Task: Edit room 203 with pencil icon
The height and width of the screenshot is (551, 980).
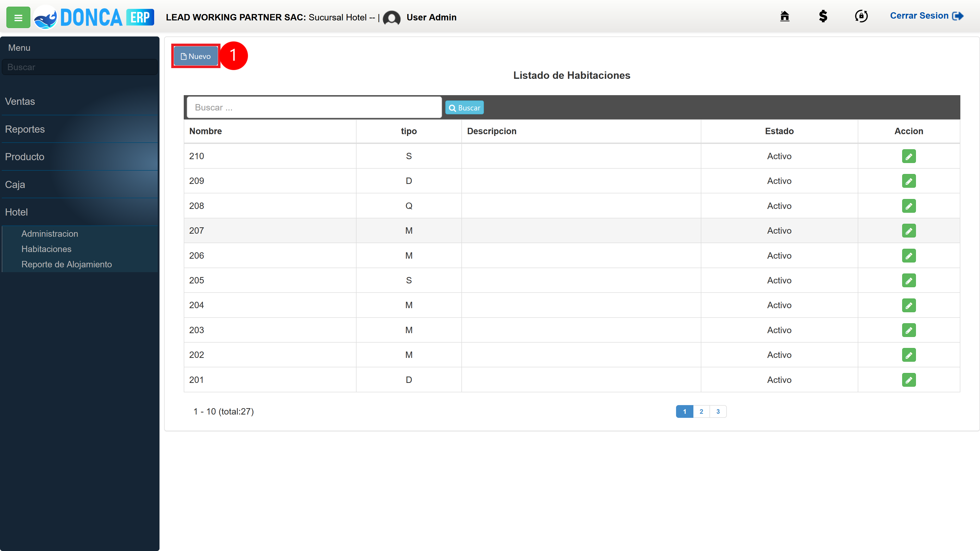Action: pos(909,330)
